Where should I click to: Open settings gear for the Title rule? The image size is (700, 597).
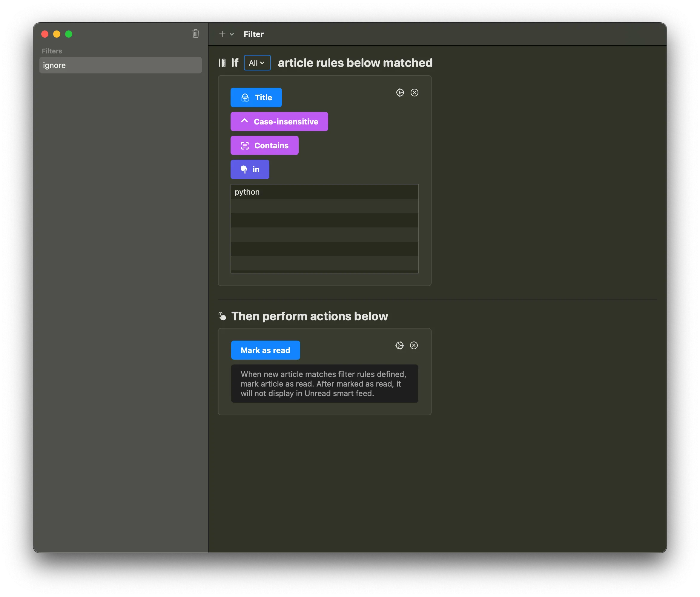click(400, 93)
